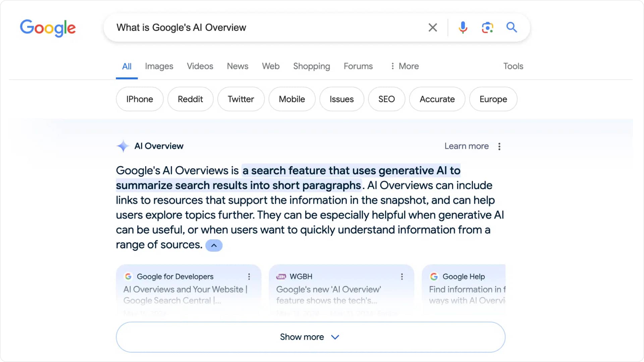Select the Mobile filter chip
This screenshot has height=362, width=644.
pyautogui.click(x=292, y=99)
